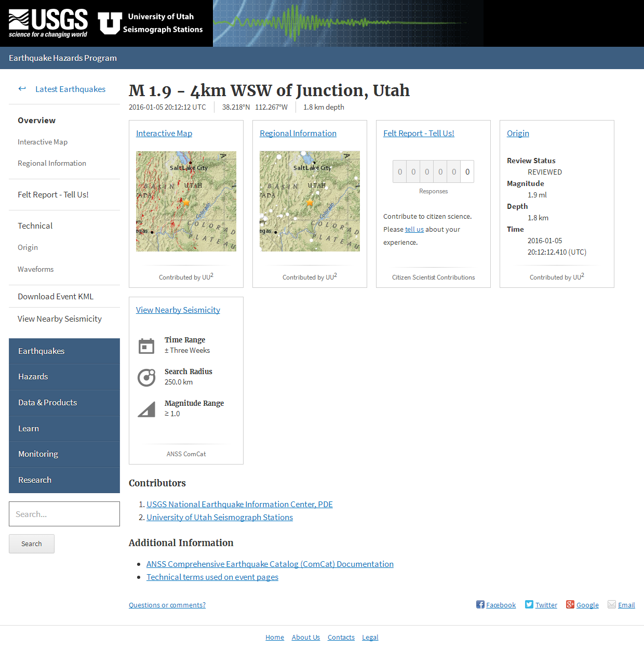Click the felt responses counter
This screenshot has width=644, height=649.
point(433,171)
